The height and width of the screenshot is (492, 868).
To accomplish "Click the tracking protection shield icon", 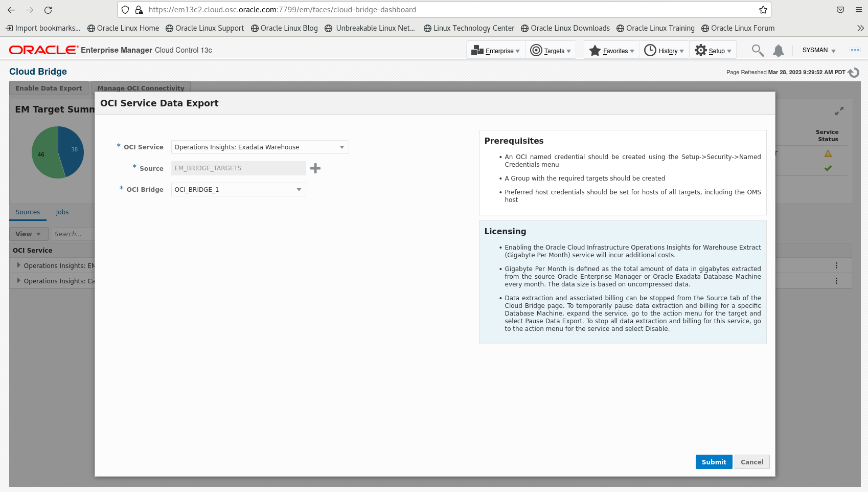I will (x=125, y=10).
